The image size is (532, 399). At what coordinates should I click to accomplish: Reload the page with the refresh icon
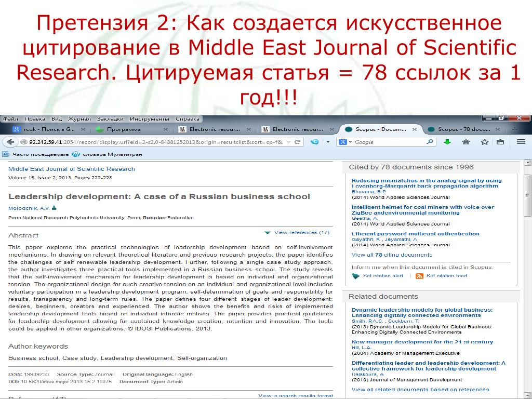click(298, 142)
